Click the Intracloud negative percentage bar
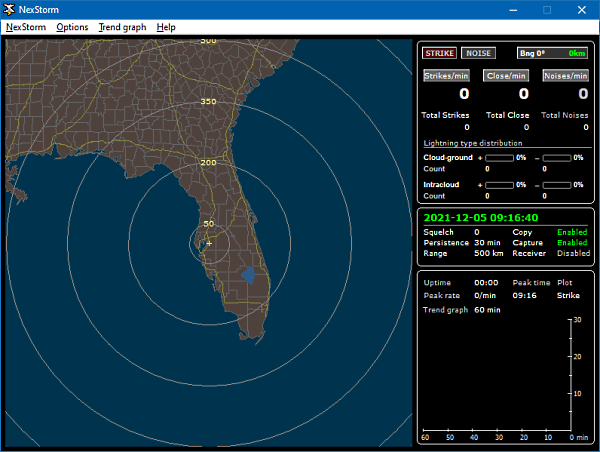This screenshot has width=600, height=452. coord(557,185)
